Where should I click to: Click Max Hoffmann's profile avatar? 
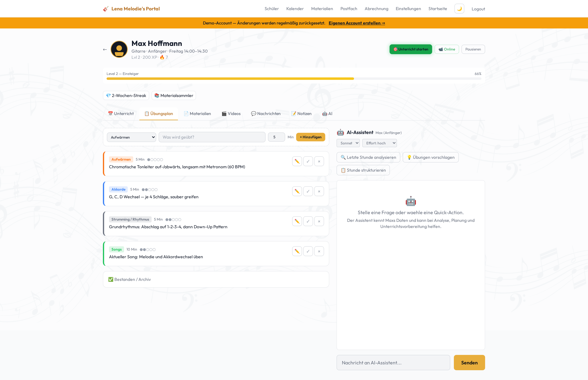pyautogui.click(x=119, y=49)
